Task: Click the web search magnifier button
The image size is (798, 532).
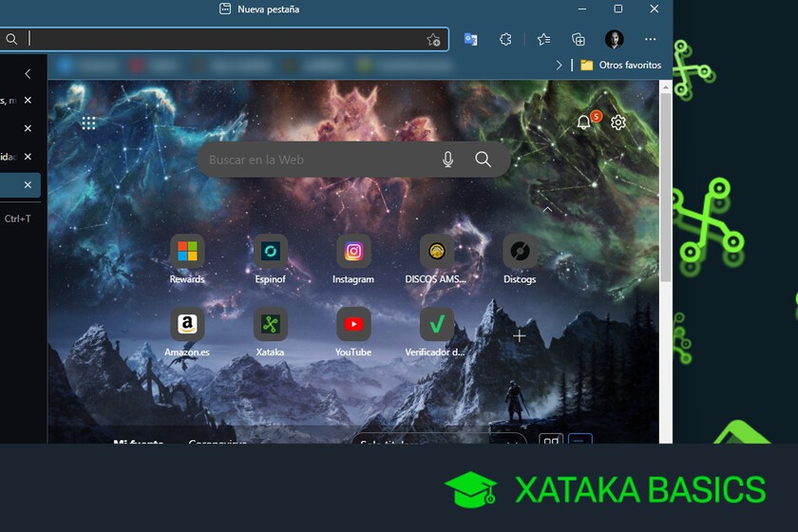Action: [483, 160]
